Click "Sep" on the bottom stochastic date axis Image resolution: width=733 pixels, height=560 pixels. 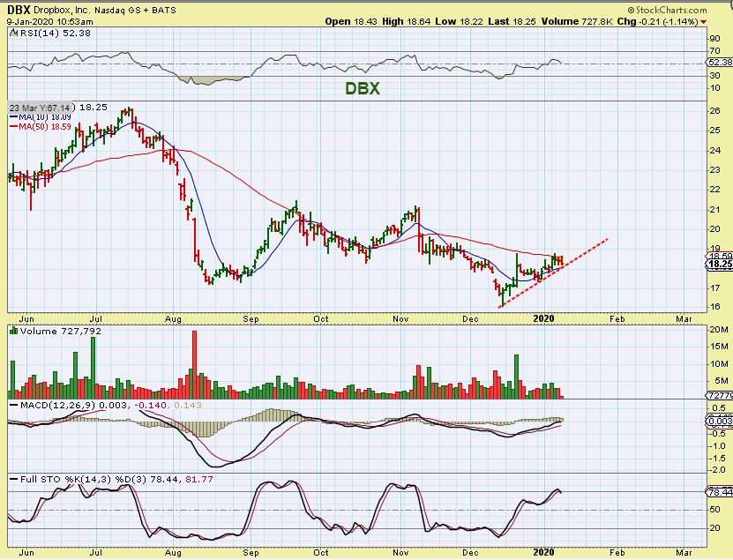(251, 553)
